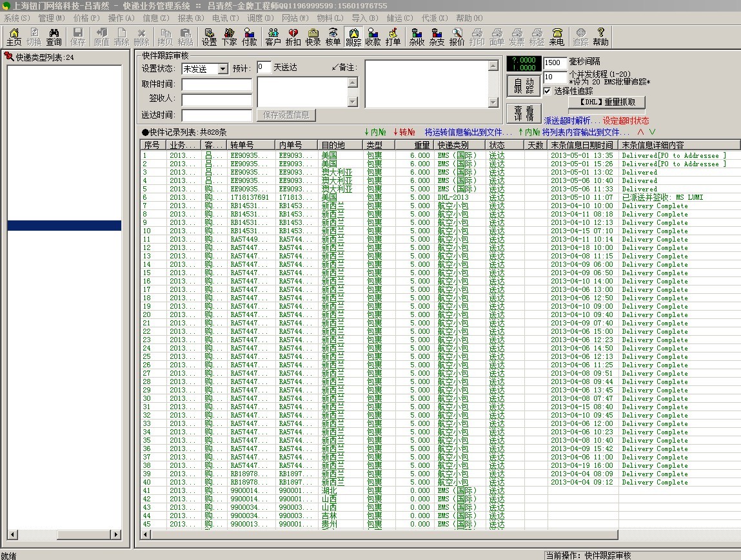The height and width of the screenshot is (560, 741).
Task: Click the 【DHL】重量抓取 button
Action: click(606, 102)
